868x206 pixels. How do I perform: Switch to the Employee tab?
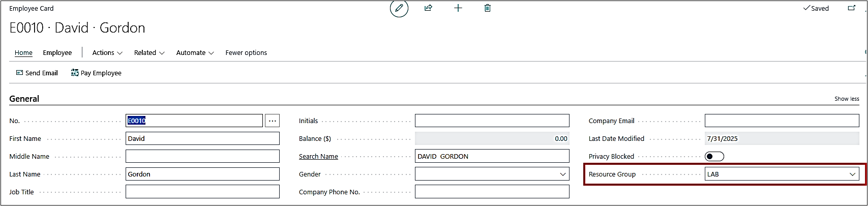57,53
